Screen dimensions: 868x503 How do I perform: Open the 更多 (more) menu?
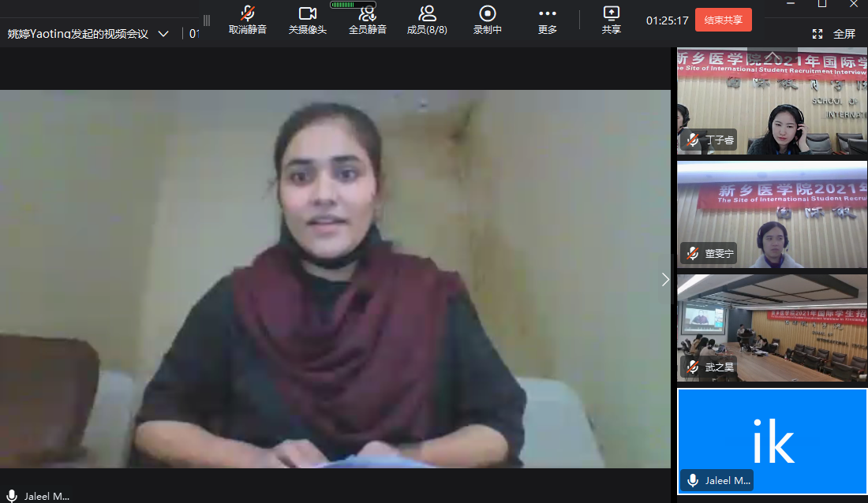tap(547, 14)
